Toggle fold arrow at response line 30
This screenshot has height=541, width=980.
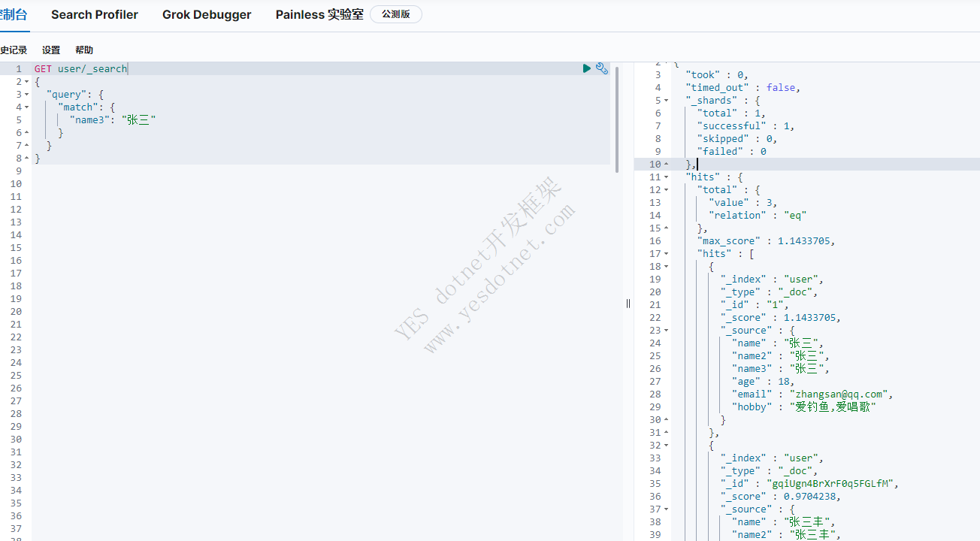pyautogui.click(x=666, y=419)
